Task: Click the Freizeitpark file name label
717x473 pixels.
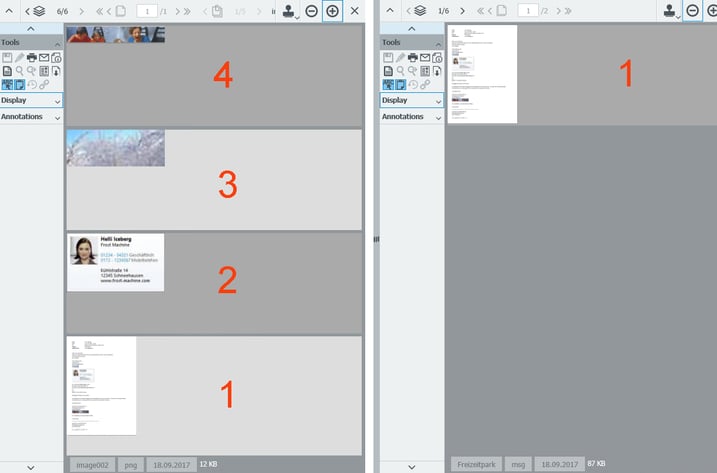Action: (x=475, y=465)
